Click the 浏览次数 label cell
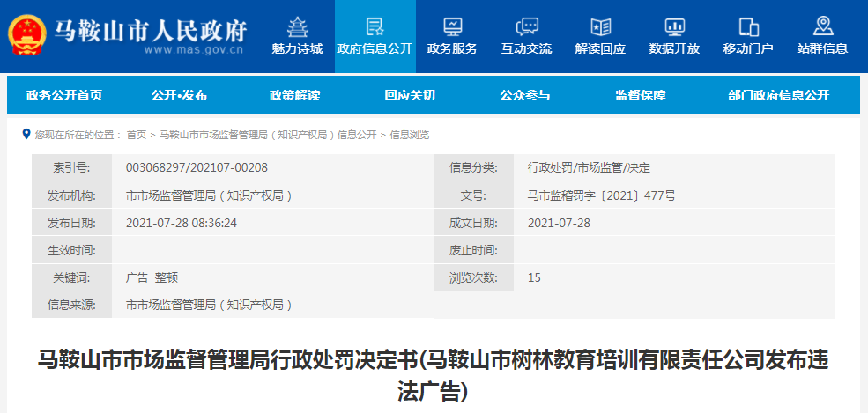This screenshot has height=413, width=868. click(474, 277)
